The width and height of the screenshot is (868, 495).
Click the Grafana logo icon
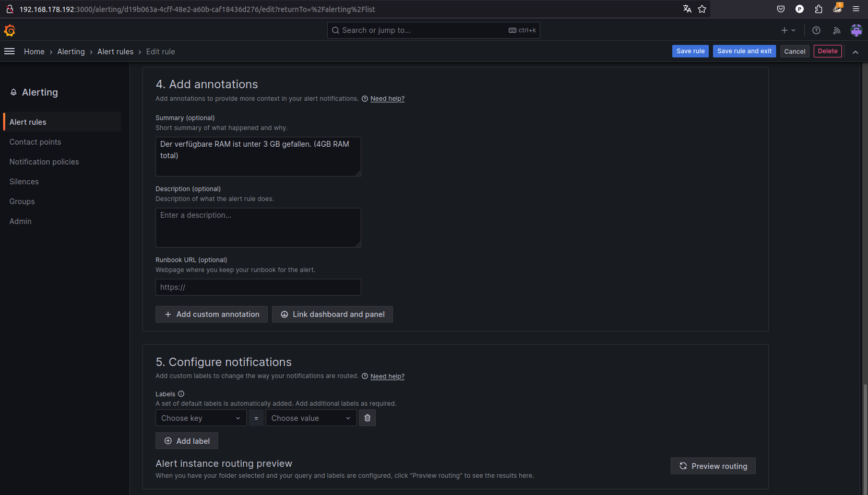tap(9, 31)
